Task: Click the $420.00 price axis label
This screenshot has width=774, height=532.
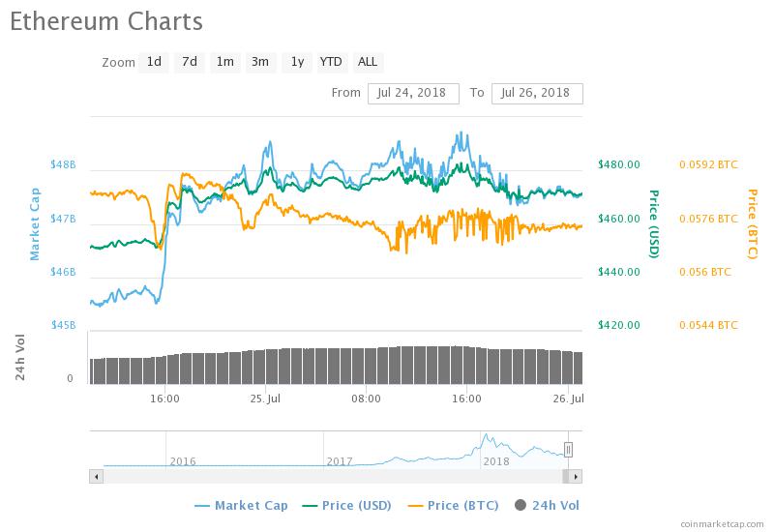Action: (619, 325)
